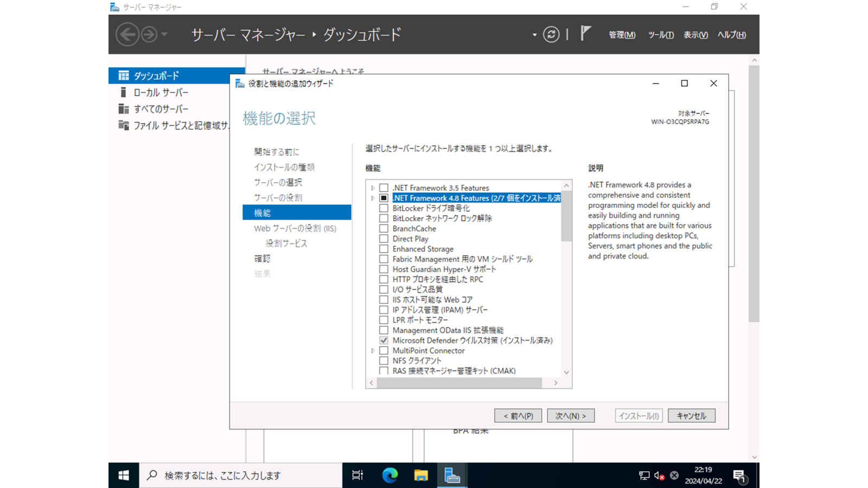The width and height of the screenshot is (868, 488).
Task: Go to the Web サーバーの役割 (IIS) step
Action: (295, 228)
